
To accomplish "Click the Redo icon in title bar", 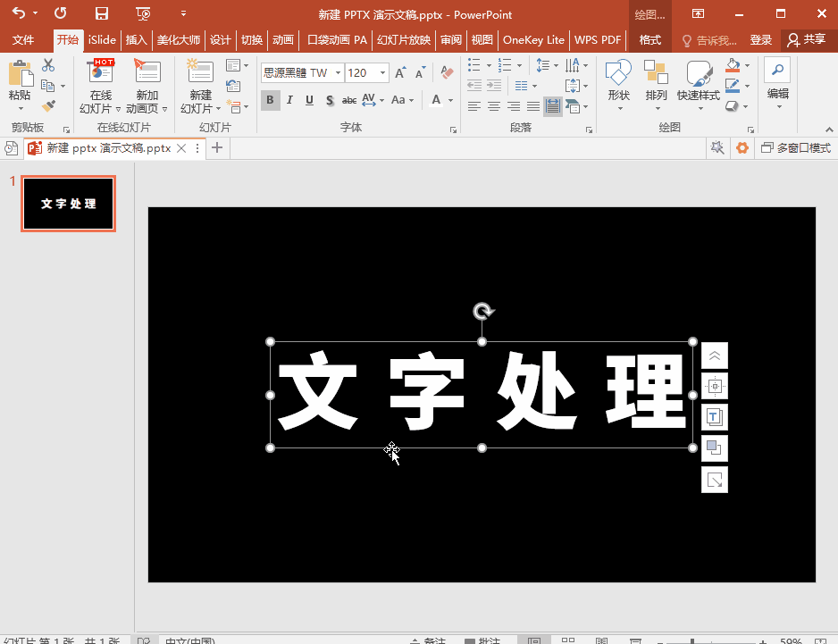I will (x=60, y=13).
